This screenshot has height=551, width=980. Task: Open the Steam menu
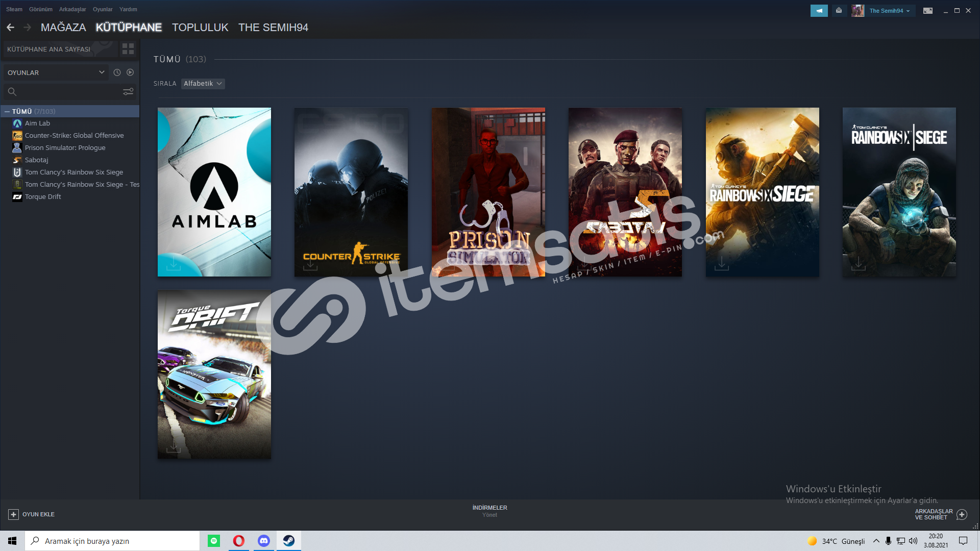click(x=14, y=9)
